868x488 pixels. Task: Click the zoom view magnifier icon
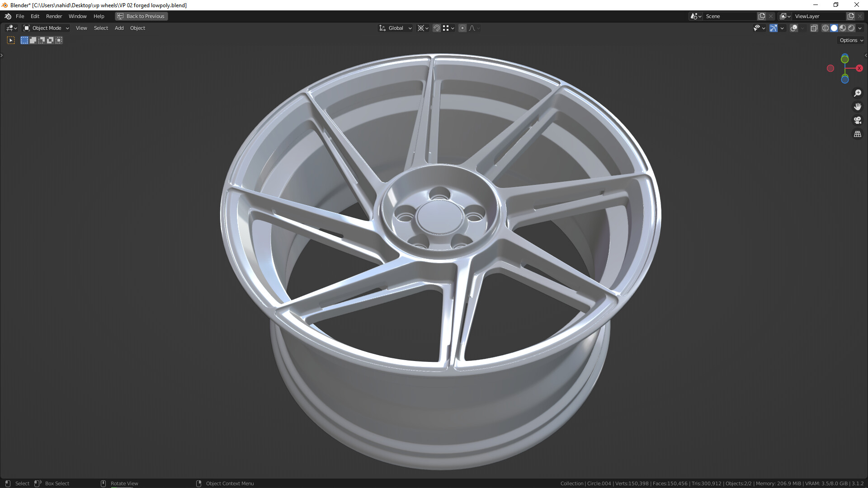pos(857,93)
